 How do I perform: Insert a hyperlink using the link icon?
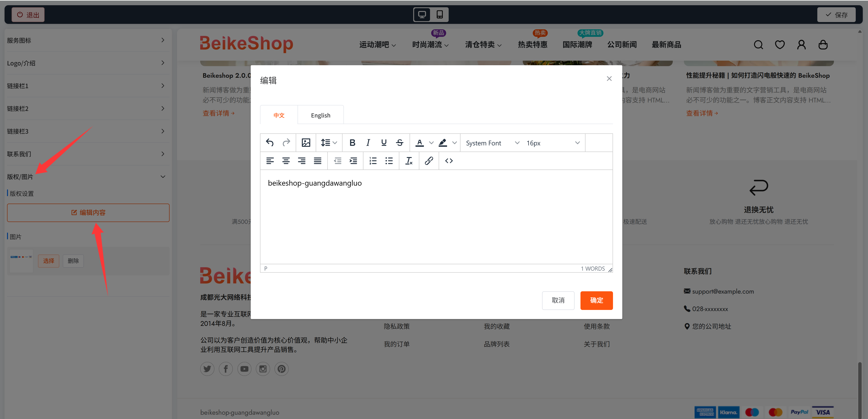pyautogui.click(x=429, y=161)
